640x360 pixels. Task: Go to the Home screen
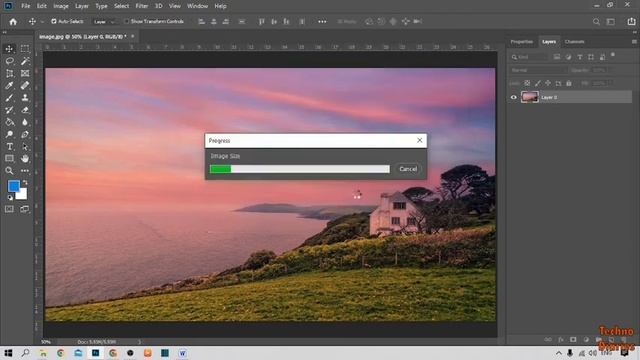(x=13, y=22)
